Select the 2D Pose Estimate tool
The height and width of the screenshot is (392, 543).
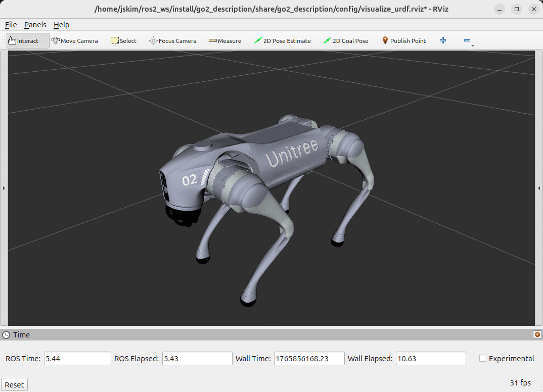[283, 41]
